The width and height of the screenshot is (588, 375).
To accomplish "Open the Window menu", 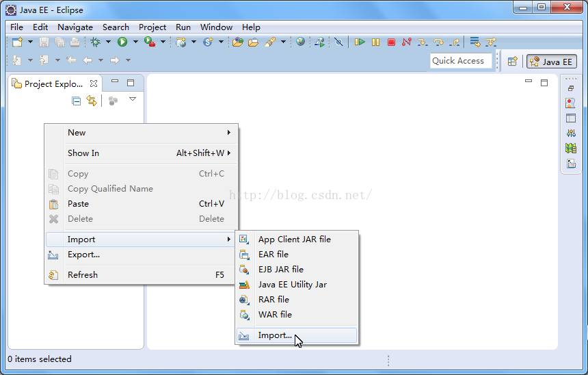I will tap(216, 27).
